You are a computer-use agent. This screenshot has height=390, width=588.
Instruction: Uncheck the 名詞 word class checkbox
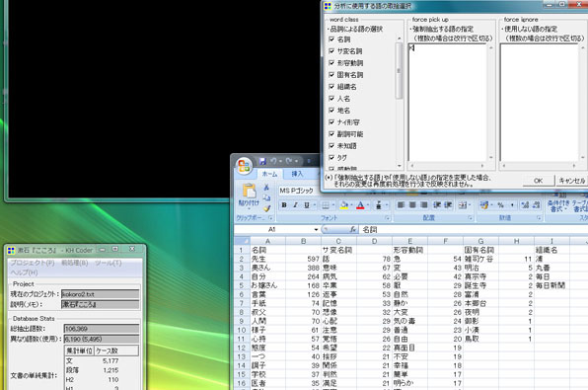(331, 39)
